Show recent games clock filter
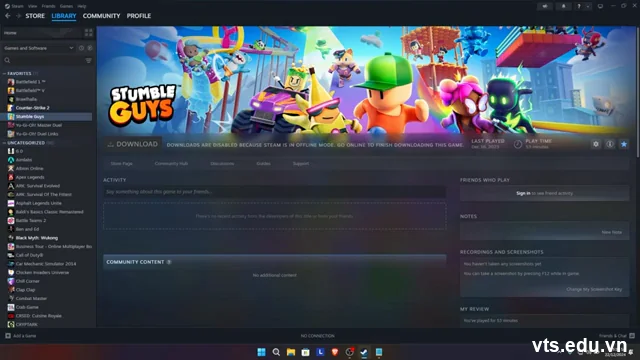The width and height of the screenshot is (640, 360). [82, 48]
